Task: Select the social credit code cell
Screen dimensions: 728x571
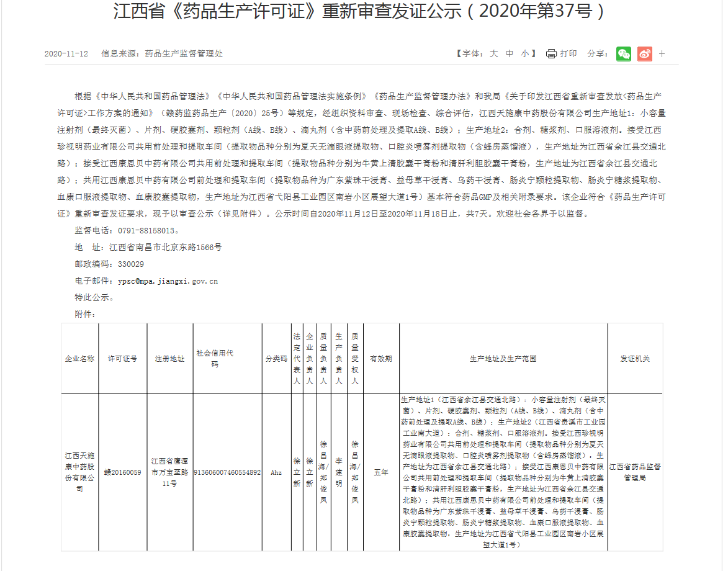Action: click(x=227, y=473)
